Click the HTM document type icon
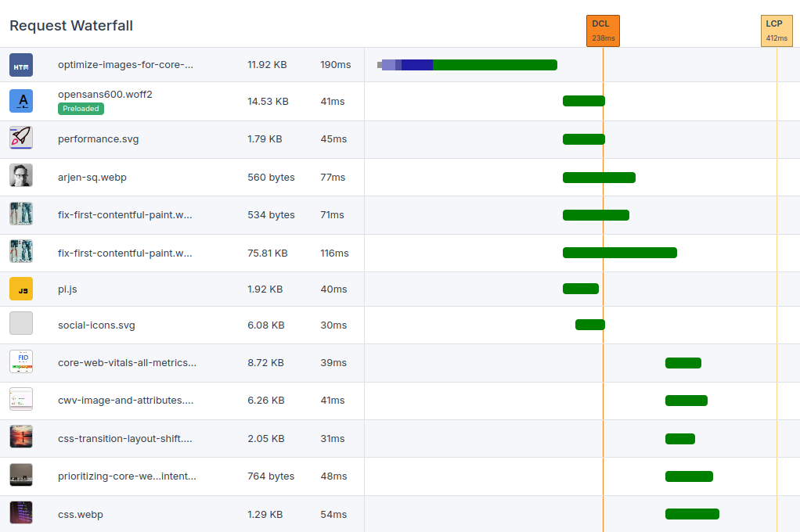 (21, 65)
